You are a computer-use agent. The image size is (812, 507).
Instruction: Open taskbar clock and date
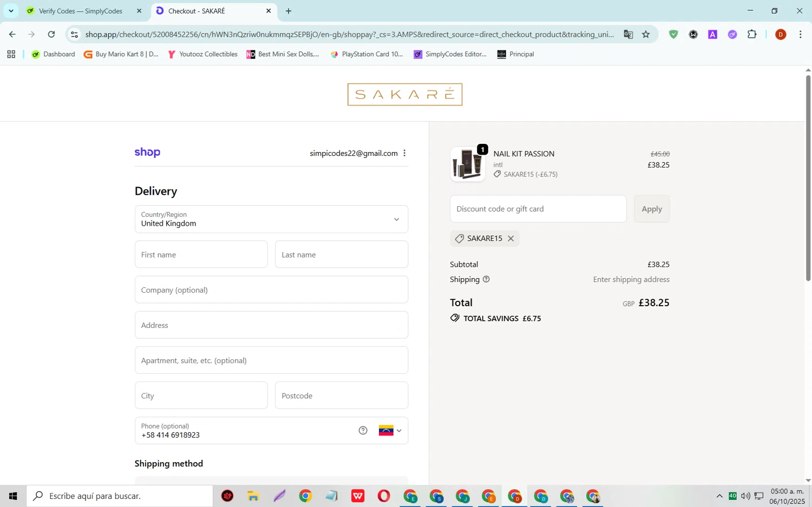tap(787, 496)
